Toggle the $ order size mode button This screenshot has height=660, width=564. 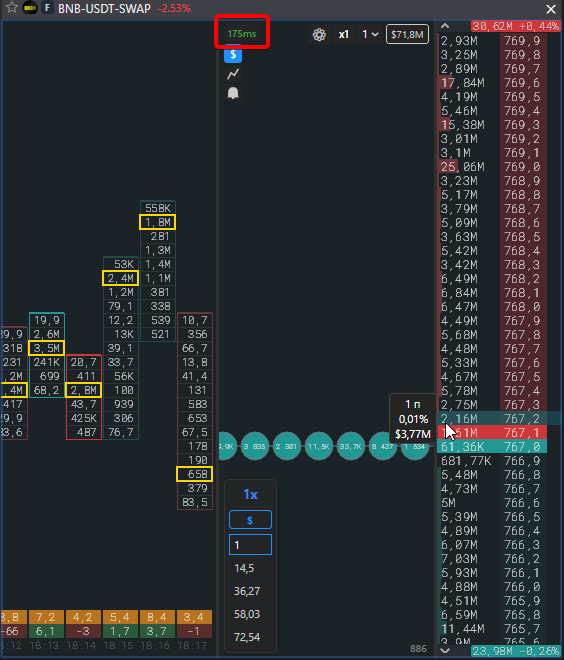pos(250,520)
